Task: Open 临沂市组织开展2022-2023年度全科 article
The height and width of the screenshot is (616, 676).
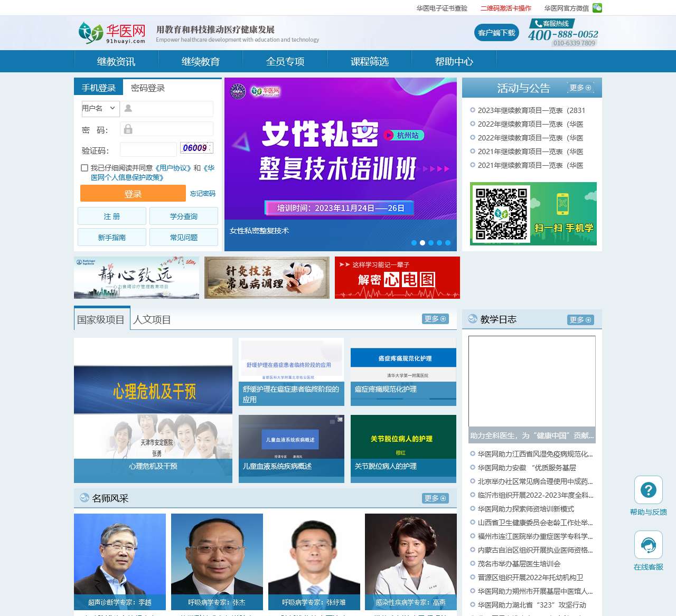Action: coord(536,495)
